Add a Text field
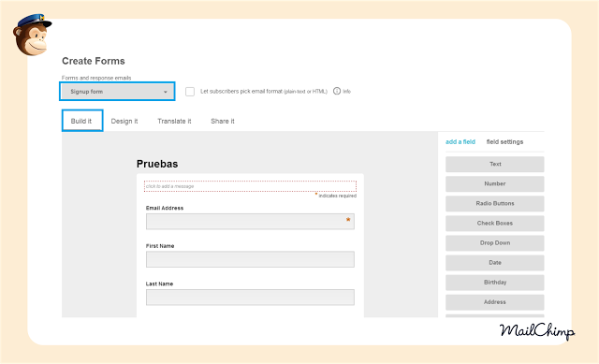Viewport: 599px width, 364px height. [495, 165]
